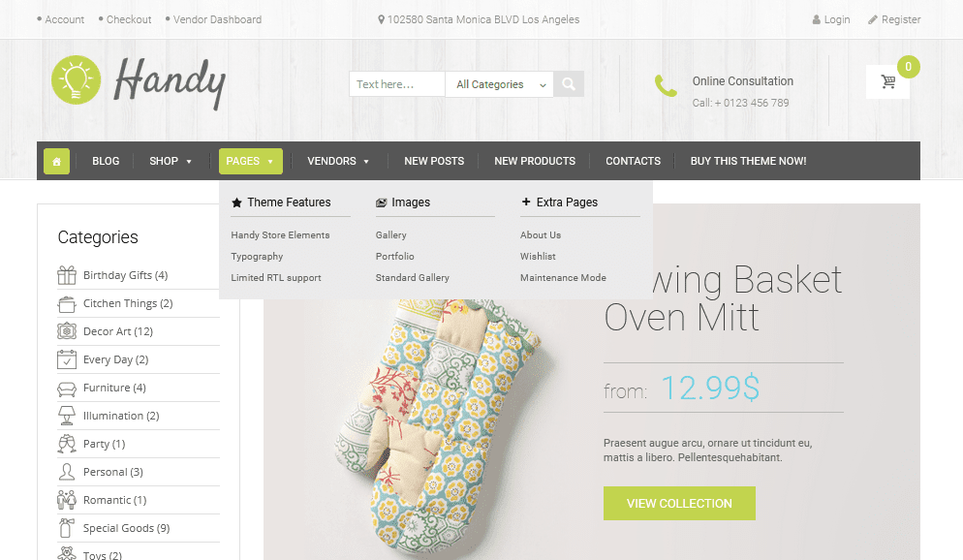
Task: Collapse the PAGES dropdown menu
Action: [251, 161]
